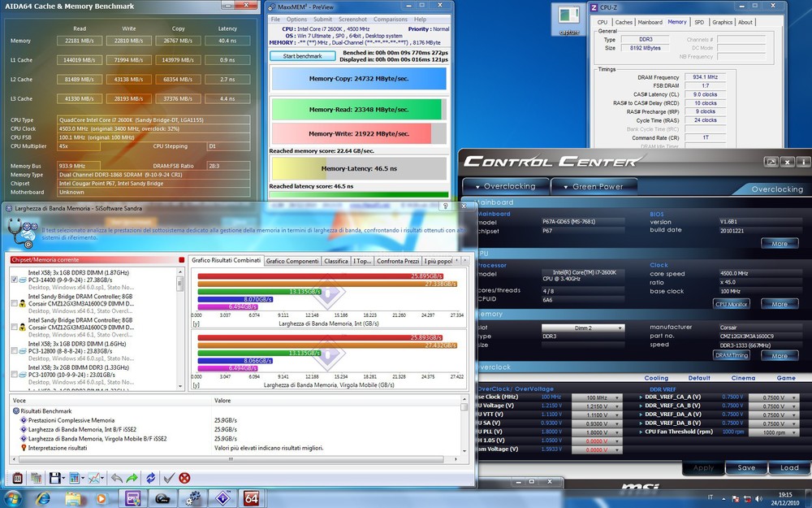Open Comparisons menu in MaxxMEM
The width and height of the screenshot is (812, 508).
[x=390, y=20]
